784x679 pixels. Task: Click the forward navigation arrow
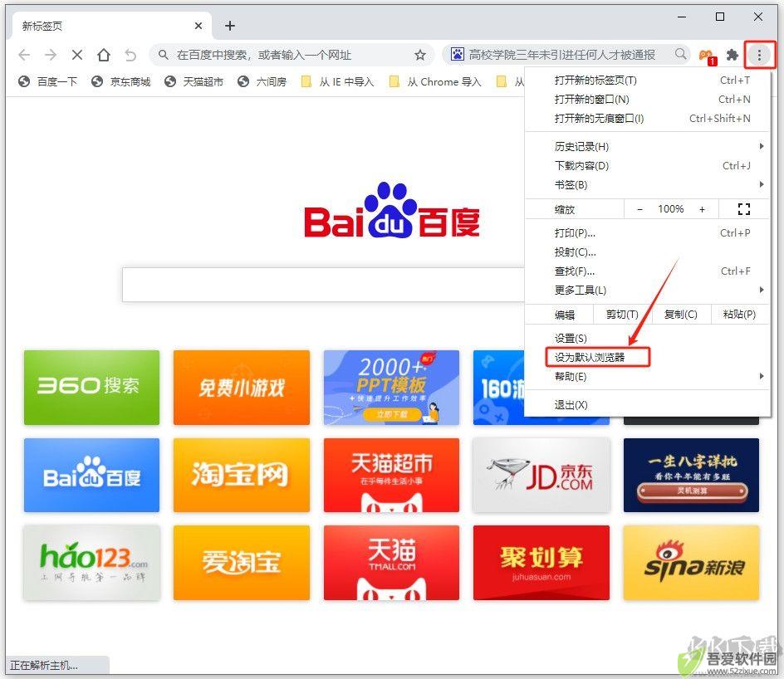click(x=51, y=55)
